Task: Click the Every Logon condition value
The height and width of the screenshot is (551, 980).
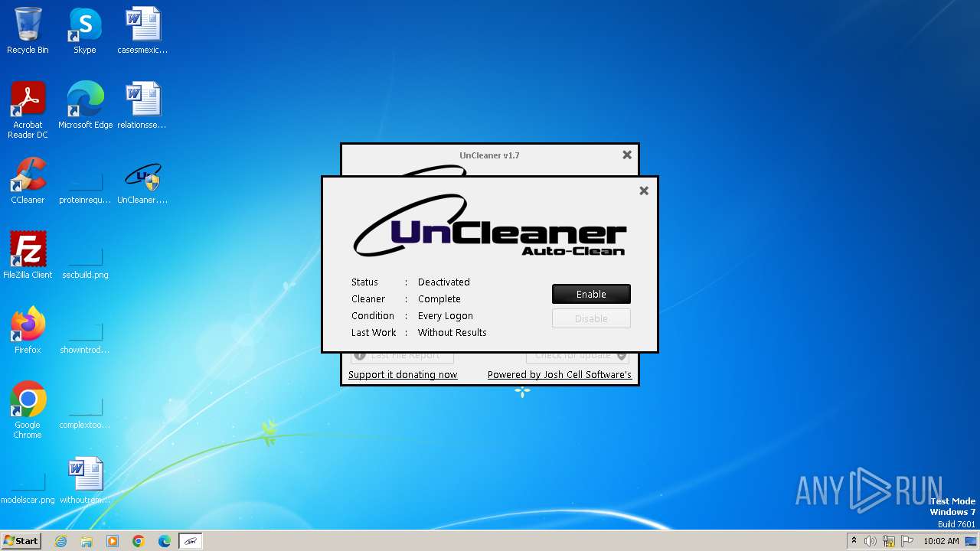Action: 446,315
